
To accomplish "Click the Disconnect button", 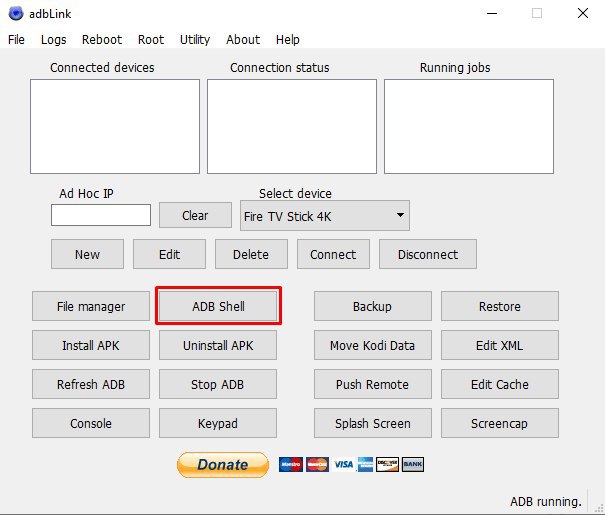I will (428, 254).
